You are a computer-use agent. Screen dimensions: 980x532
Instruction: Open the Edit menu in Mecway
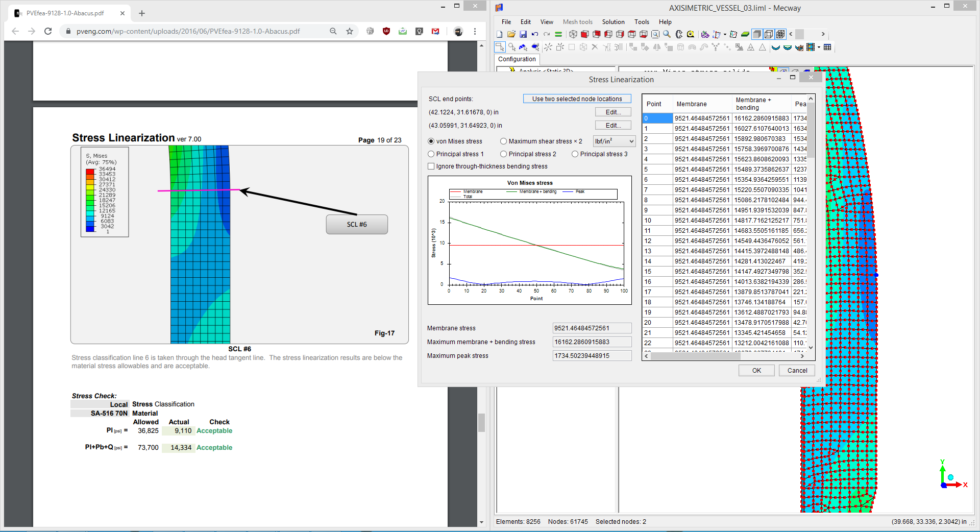pos(526,22)
